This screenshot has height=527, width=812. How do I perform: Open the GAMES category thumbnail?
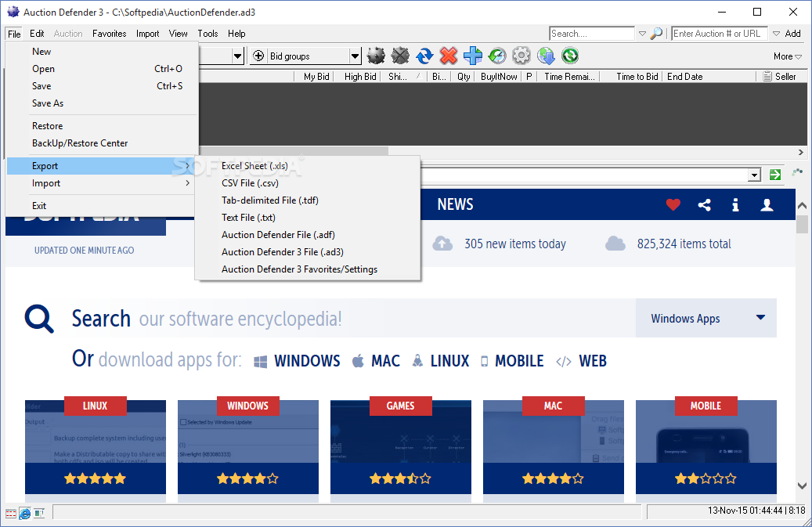coord(401,446)
